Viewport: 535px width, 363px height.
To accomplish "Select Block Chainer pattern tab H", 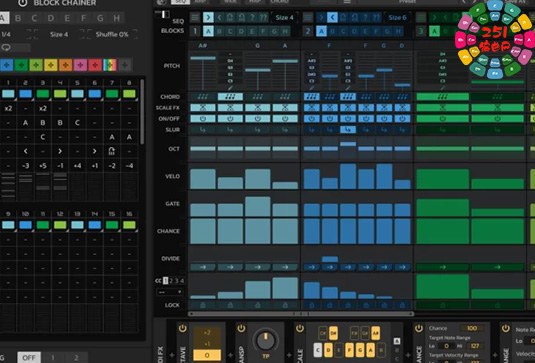I will coord(116,18).
